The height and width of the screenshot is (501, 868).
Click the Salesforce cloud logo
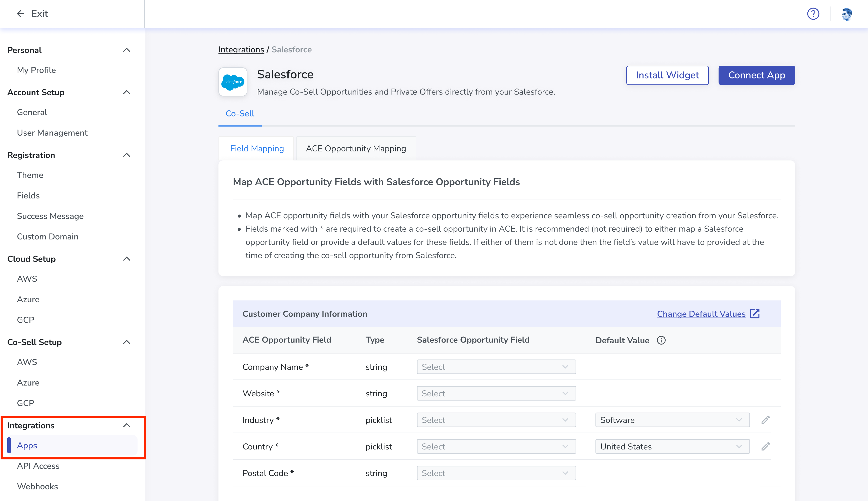tap(233, 82)
